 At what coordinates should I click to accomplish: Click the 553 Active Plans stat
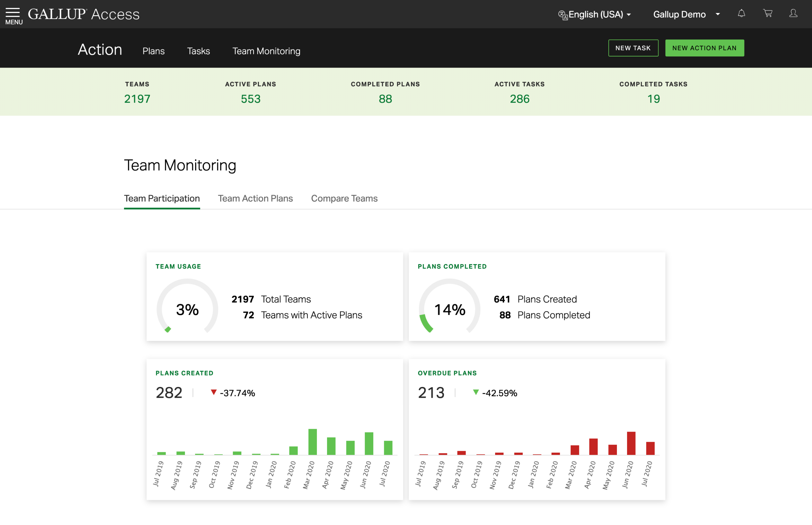pos(250,99)
